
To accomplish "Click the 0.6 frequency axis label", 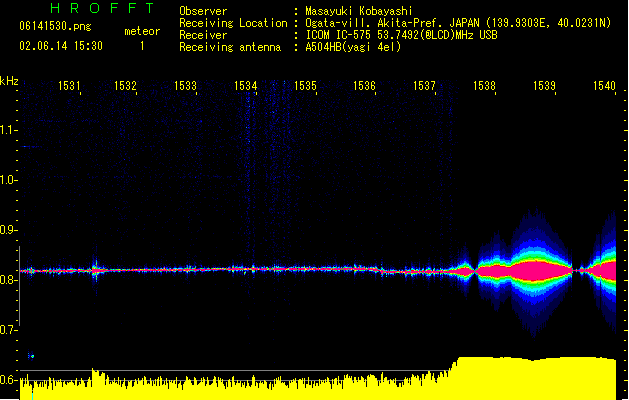I will point(8,380).
